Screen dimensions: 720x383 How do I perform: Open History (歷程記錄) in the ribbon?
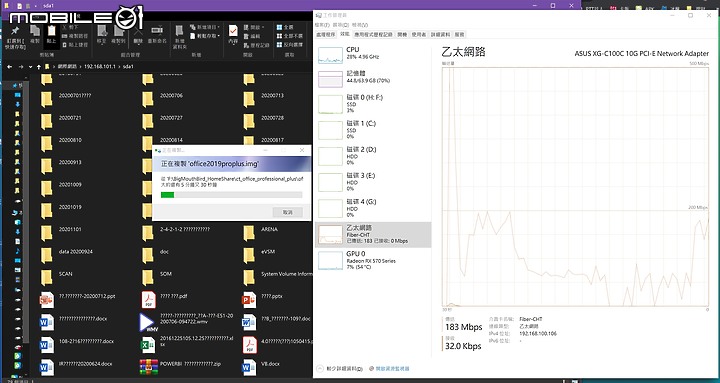256,45
